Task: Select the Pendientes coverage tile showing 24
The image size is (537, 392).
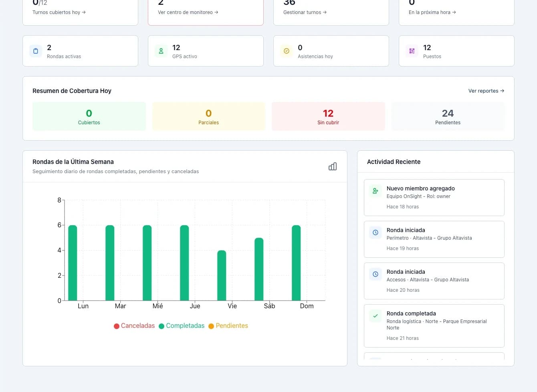Action: 448,116
